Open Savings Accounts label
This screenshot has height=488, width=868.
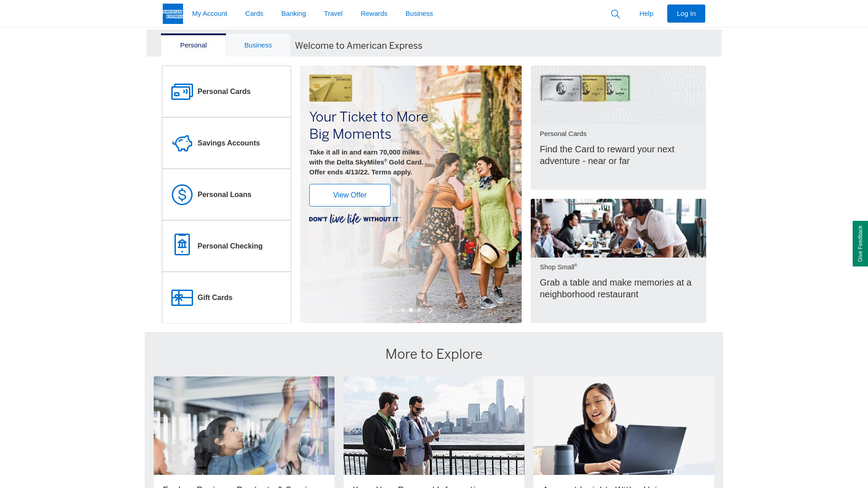(229, 143)
